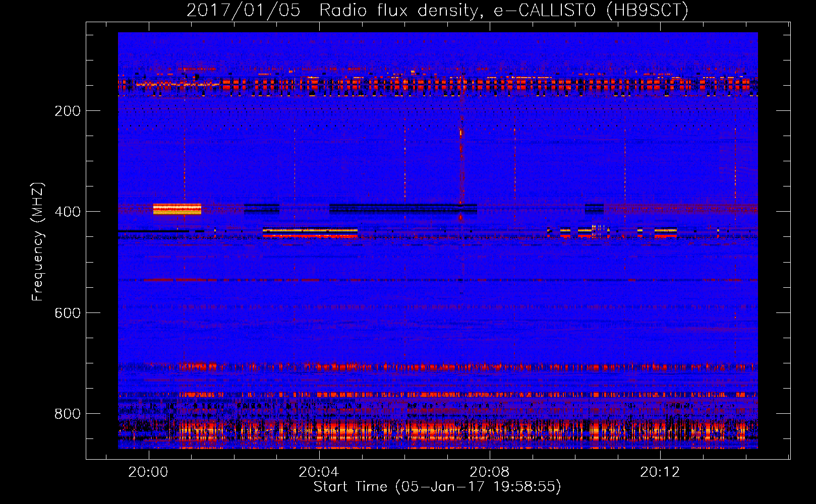Click the 400 frequency tick label

click(x=68, y=212)
